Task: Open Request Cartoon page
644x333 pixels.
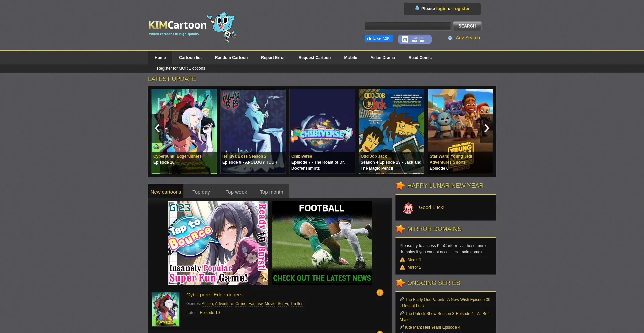Action: (x=314, y=58)
